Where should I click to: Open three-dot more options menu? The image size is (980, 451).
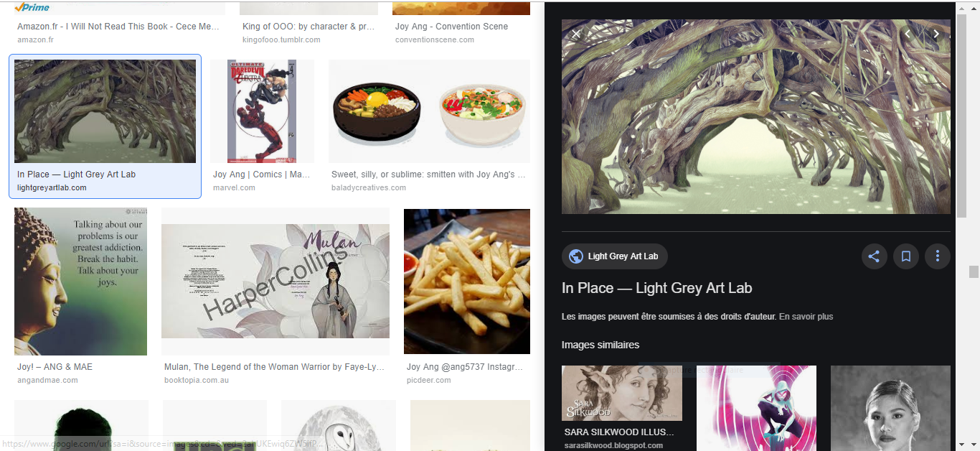pos(937,256)
